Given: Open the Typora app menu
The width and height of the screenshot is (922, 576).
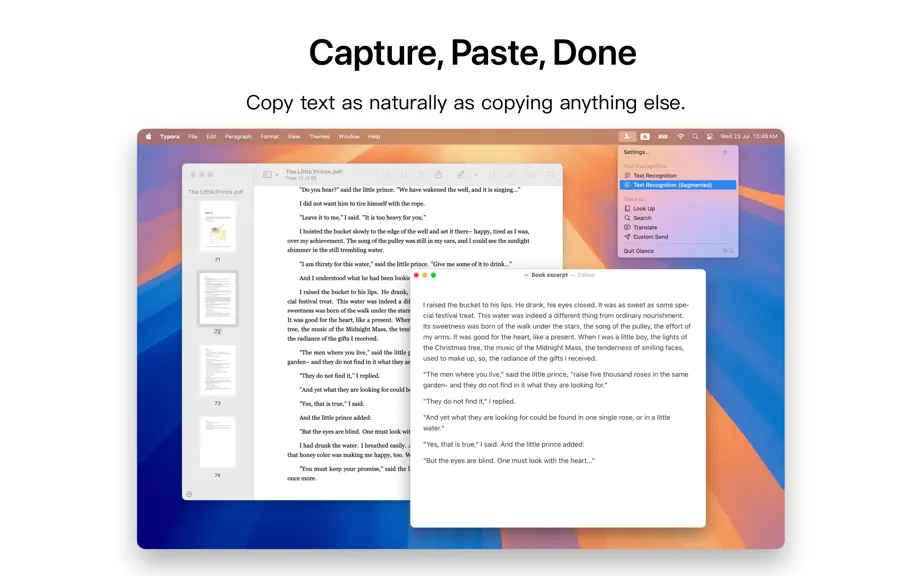Looking at the screenshot, I should (170, 136).
